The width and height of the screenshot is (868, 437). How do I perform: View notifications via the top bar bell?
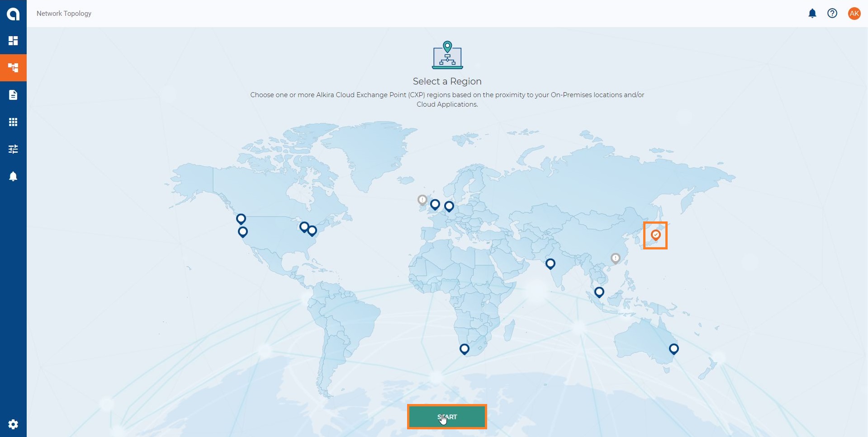(x=812, y=14)
